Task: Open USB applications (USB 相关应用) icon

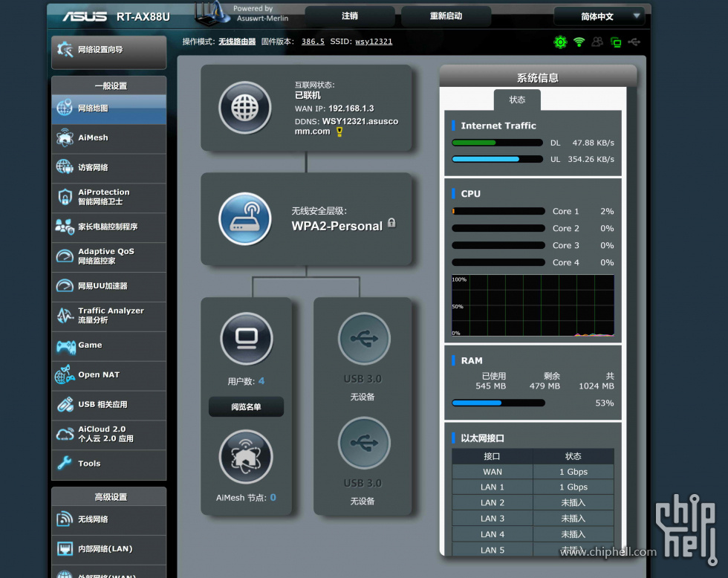Action: pyautogui.click(x=65, y=404)
